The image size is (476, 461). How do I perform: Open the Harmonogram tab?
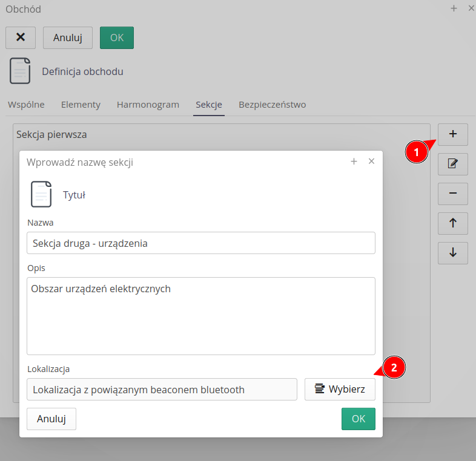148,105
